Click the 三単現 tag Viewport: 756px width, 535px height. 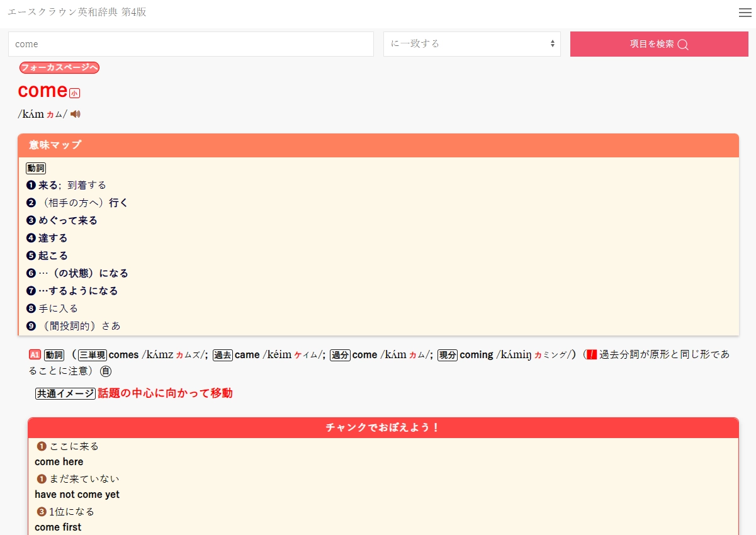point(93,355)
